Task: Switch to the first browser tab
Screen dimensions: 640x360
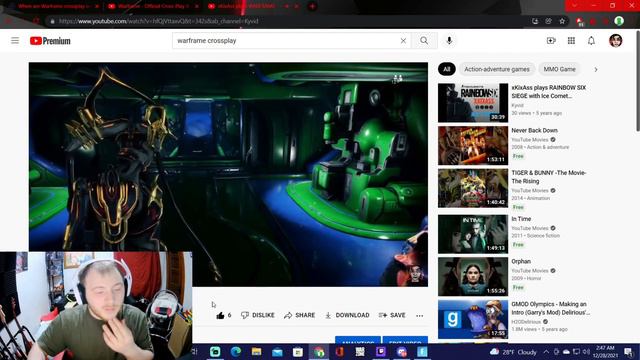Action: [53, 6]
